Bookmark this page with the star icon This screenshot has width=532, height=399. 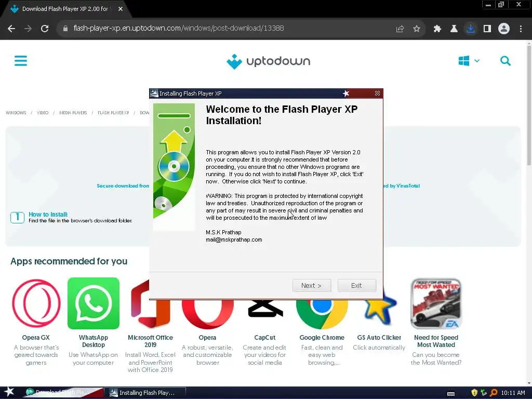(x=417, y=29)
